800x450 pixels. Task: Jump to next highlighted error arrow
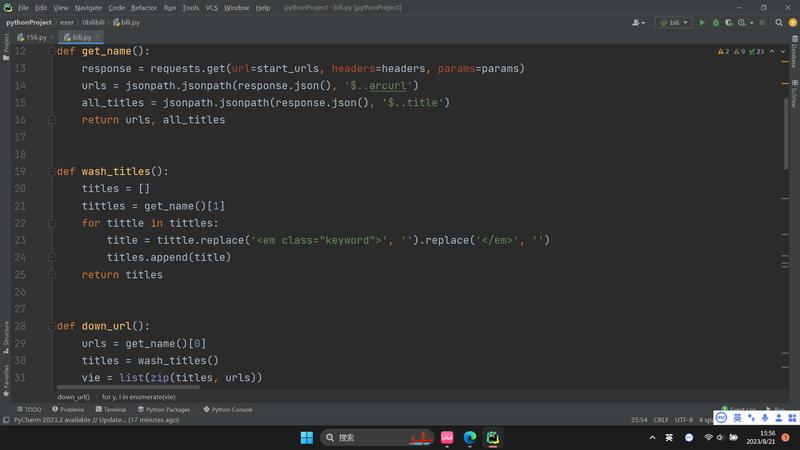[x=783, y=52]
